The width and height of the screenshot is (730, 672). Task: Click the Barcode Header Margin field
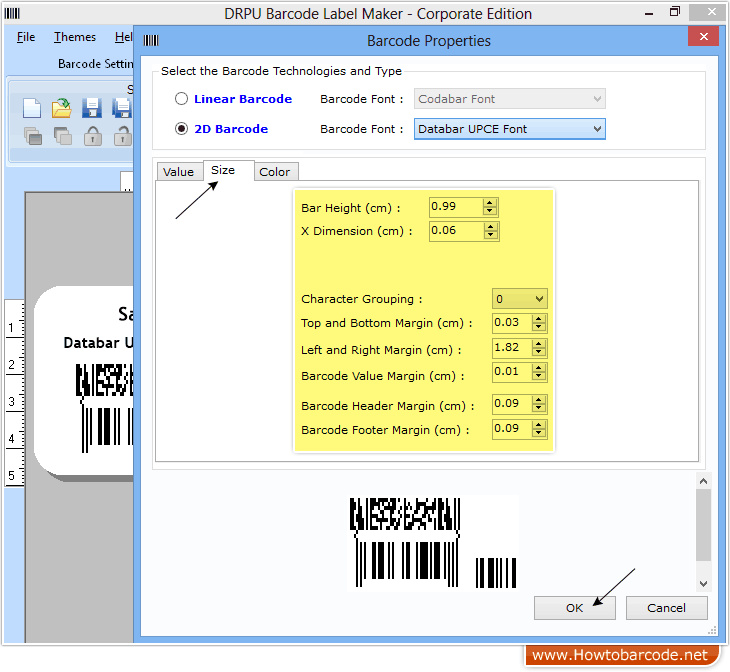(x=512, y=403)
